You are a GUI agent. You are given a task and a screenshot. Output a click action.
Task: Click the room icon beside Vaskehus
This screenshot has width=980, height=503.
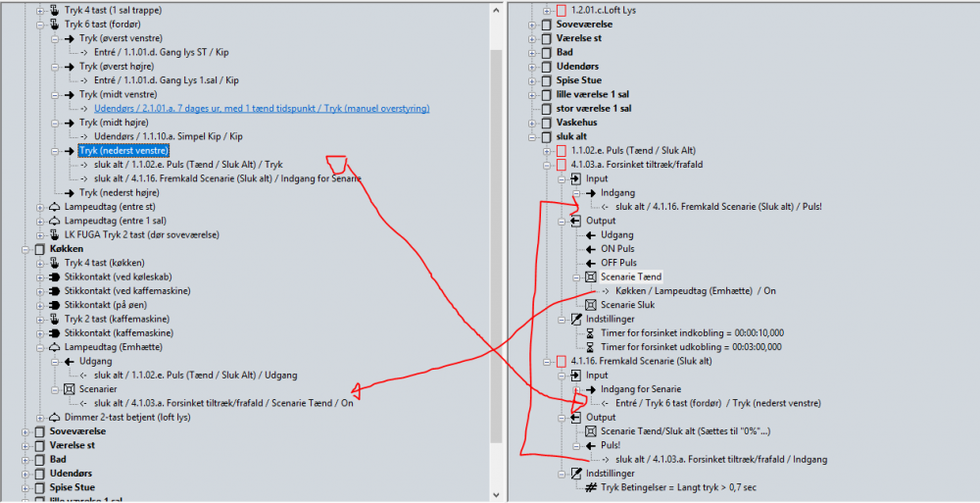546,123
